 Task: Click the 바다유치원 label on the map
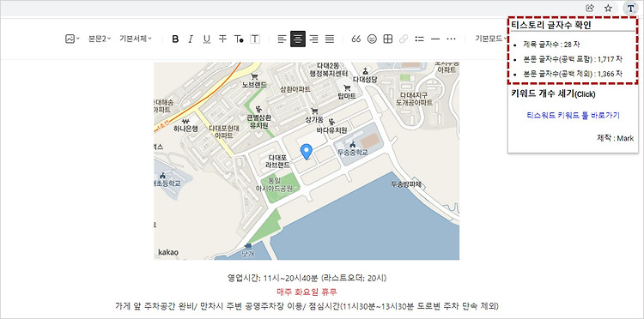tap(331, 130)
